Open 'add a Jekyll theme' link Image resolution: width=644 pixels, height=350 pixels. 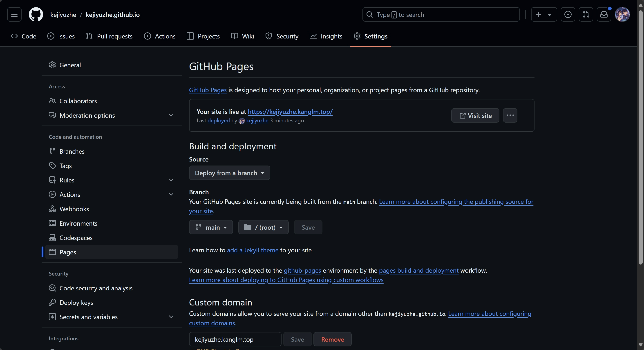[253, 250]
